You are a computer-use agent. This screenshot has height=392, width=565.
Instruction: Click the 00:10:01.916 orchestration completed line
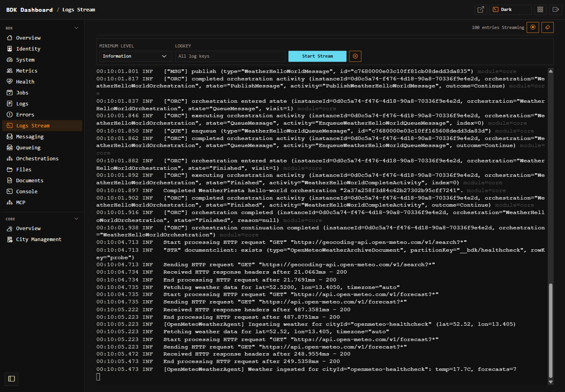(x=321, y=216)
